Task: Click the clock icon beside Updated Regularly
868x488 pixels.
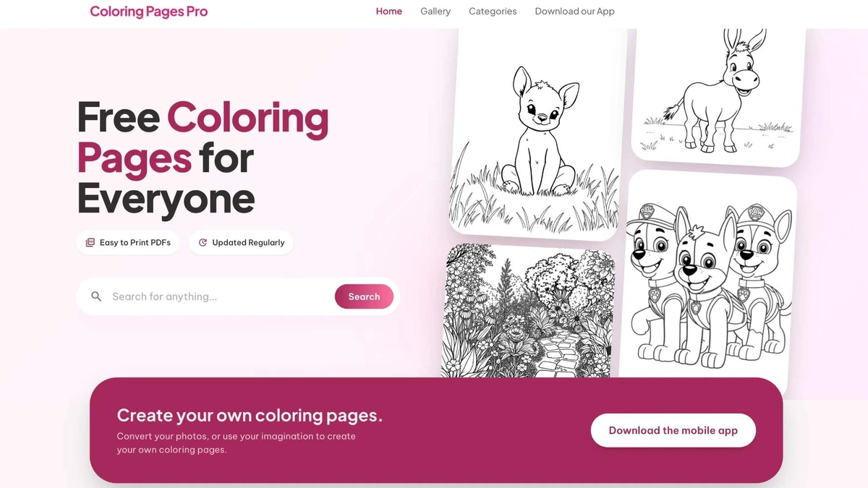Action: (x=203, y=242)
